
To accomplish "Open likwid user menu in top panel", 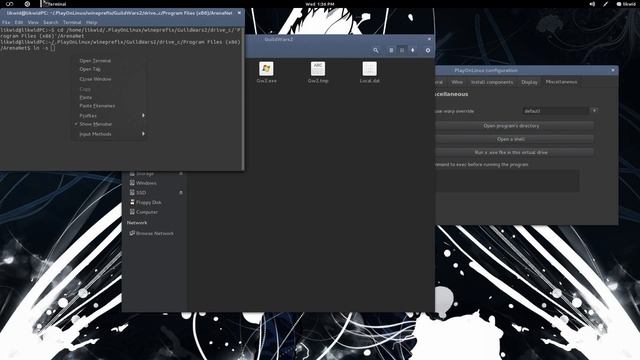I will point(626,4).
